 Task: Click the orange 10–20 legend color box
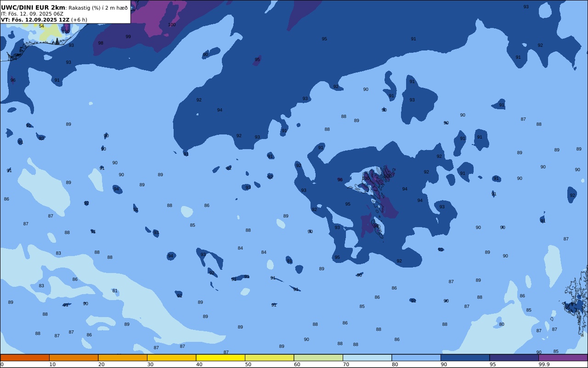click(x=73, y=357)
